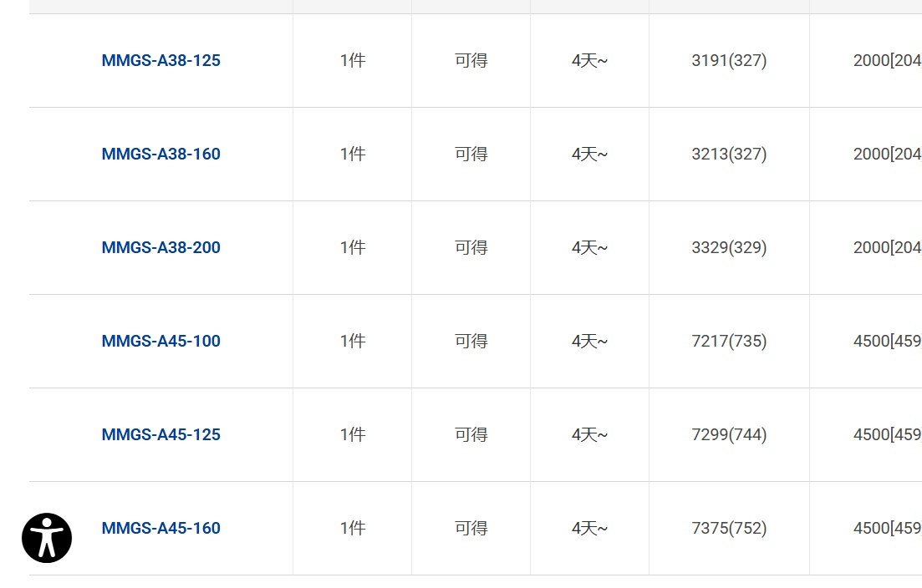Image resolution: width=922 pixels, height=588 pixels.
Task: Click the 2000[204 cell in MMGS-A38-125 row
Action: [887, 60]
